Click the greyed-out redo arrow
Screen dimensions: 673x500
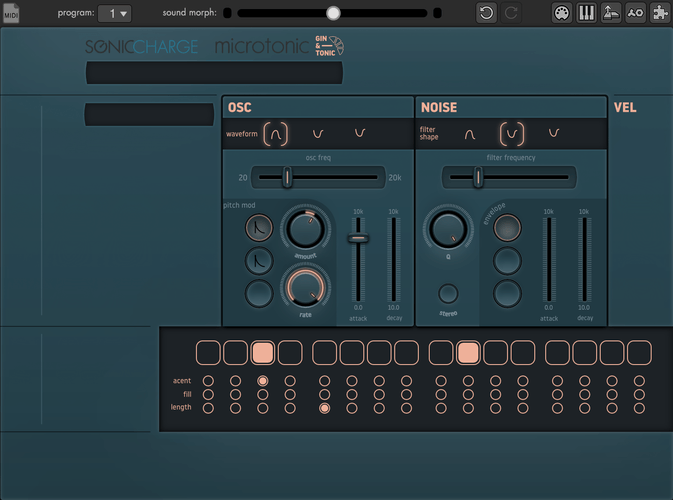[x=511, y=13]
